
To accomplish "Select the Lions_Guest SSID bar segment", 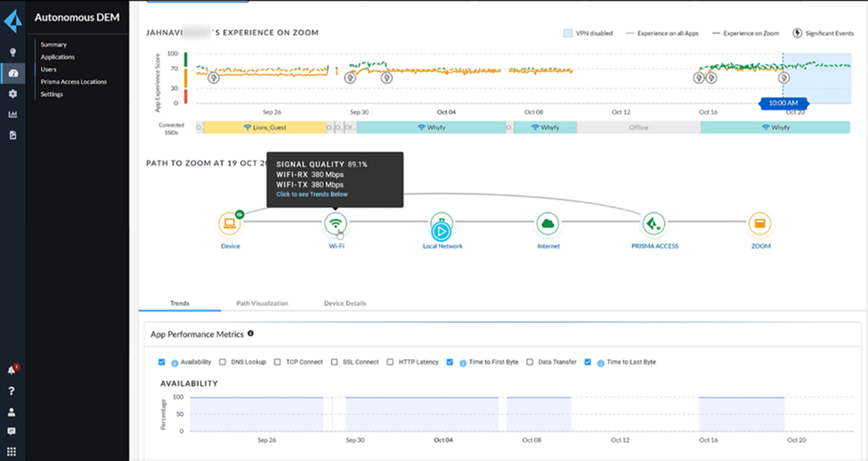I will click(265, 127).
